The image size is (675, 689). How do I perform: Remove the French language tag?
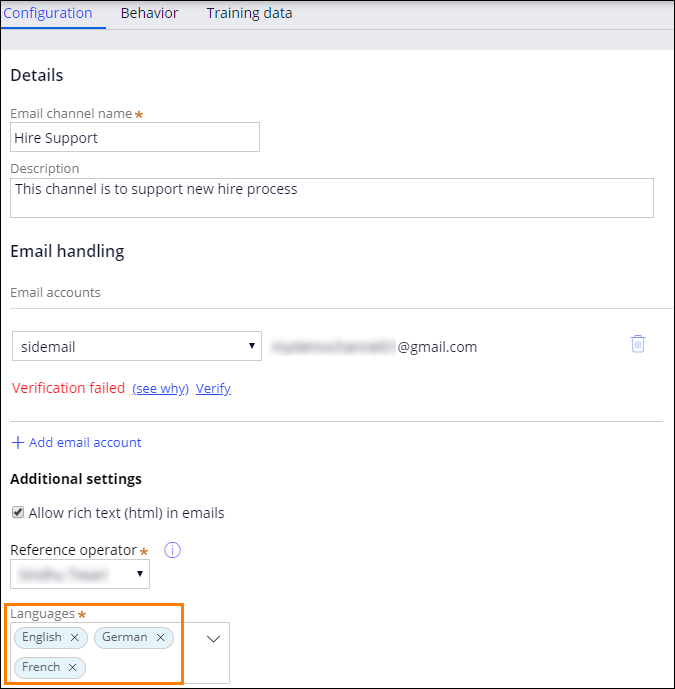tap(73, 667)
